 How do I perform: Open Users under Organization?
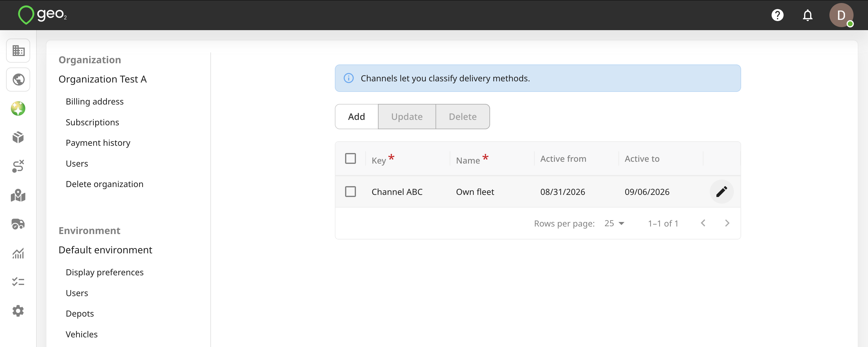[x=77, y=163]
